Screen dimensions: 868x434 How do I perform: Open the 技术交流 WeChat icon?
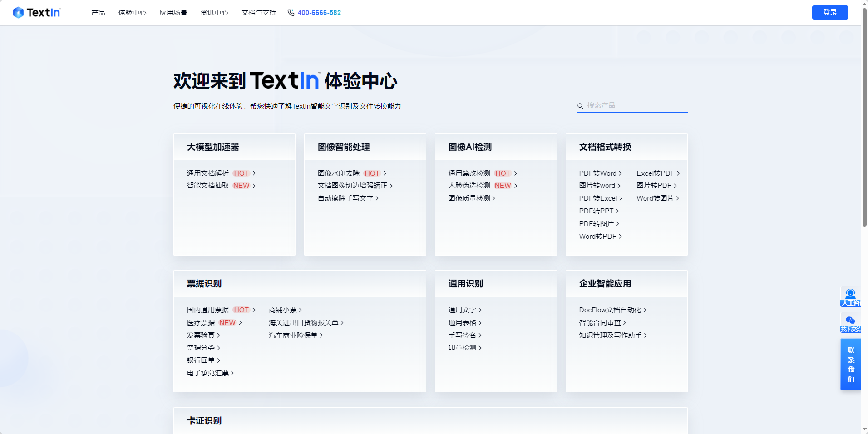click(x=851, y=321)
